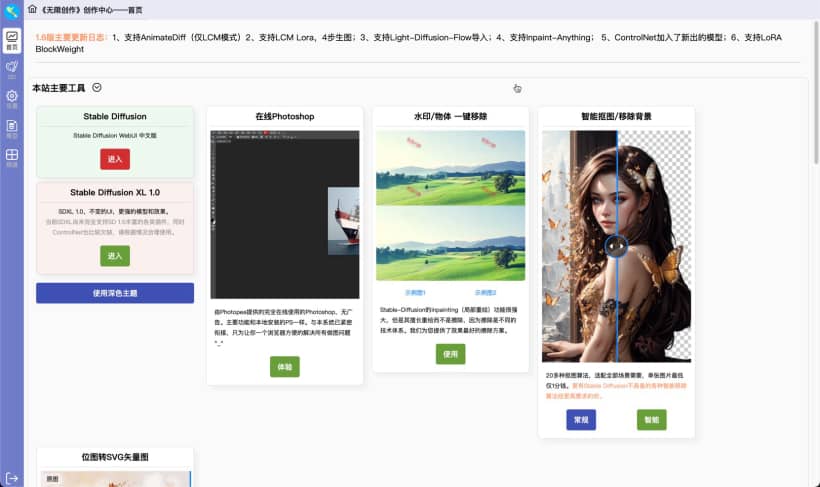Click the 水印/物体 一键移除 card title
The width and height of the screenshot is (820, 487).
450,116
